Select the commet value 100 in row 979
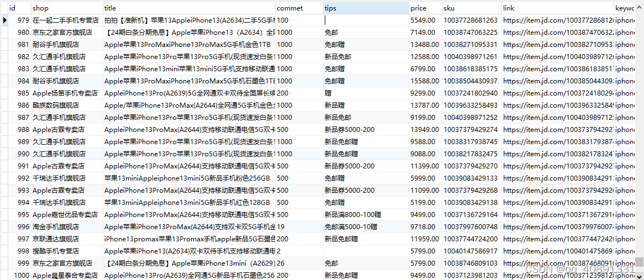 pyautogui.click(x=299, y=20)
